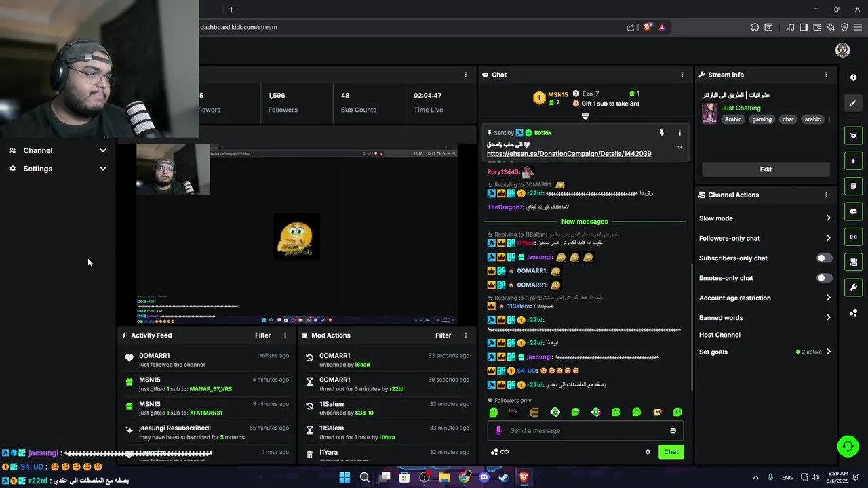Click MANAR_B7_VRS in Activity Feed
868x488 pixels.
(x=211, y=389)
